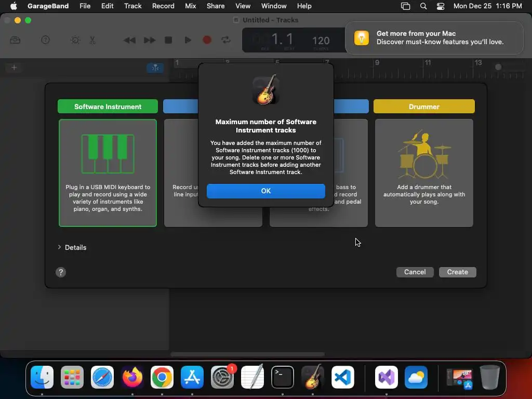
Task: Open TextEdit from the Dock
Action: pos(252,377)
